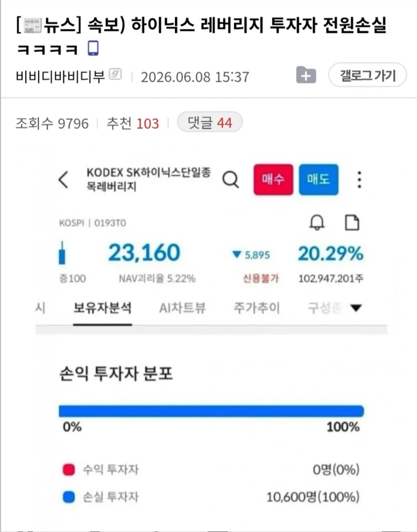
Task: Click the blue profit-loss distribution bar
Action: (x=211, y=411)
